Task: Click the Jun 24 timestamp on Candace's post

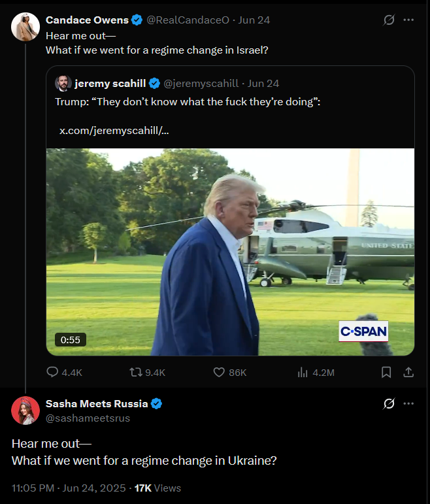Action: 256,20
